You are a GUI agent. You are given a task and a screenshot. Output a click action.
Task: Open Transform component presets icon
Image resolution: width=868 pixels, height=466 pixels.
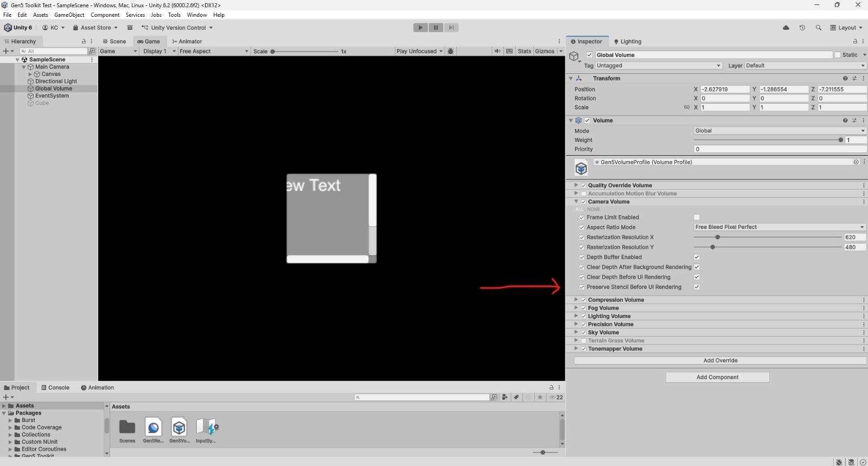tap(854, 78)
